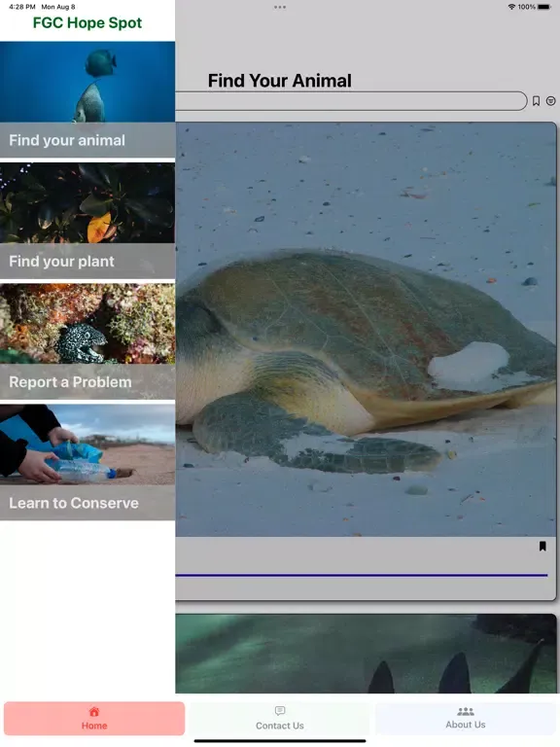
Task: Open the filter icon beside search bar
Action: pos(550,101)
